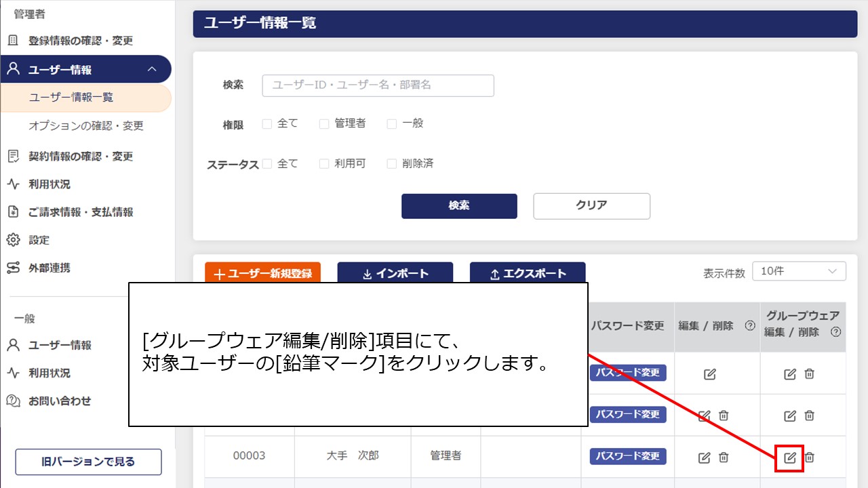Collapse the ユーザー情報 section chevron under 管理者
This screenshot has width=868, height=488.
pyautogui.click(x=152, y=69)
